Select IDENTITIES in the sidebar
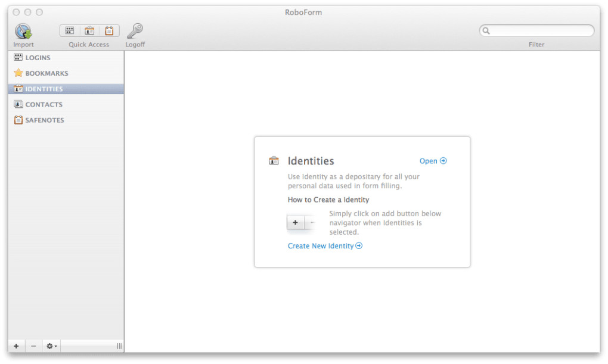Viewport: 608px width, 364px height. [x=66, y=89]
